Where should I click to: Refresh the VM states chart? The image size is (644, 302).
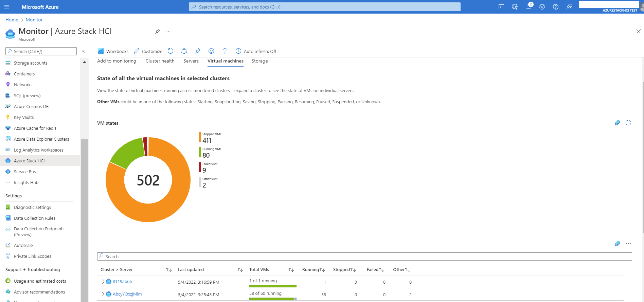coord(628,123)
